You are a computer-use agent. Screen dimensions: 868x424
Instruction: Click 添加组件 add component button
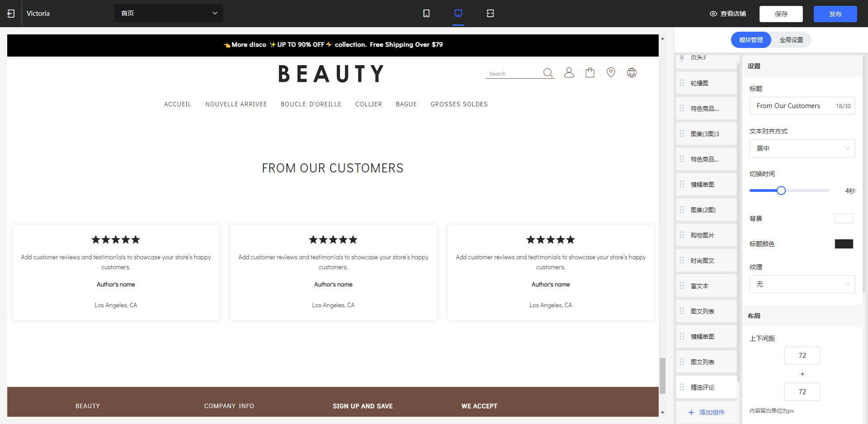[707, 412]
